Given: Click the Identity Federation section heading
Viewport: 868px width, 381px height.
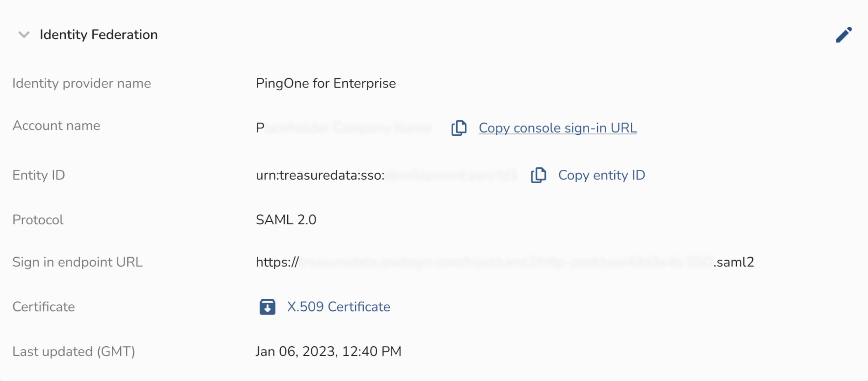Looking at the screenshot, I should [x=98, y=35].
